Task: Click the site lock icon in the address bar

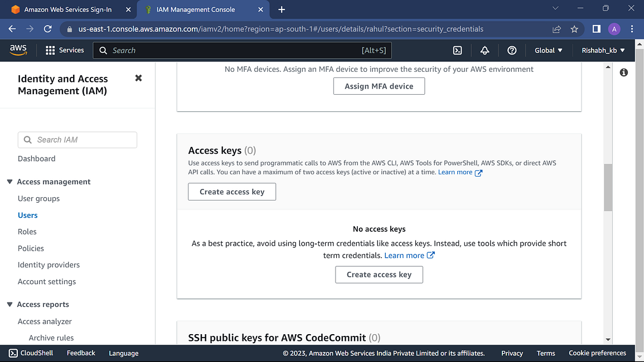Action: (x=69, y=29)
